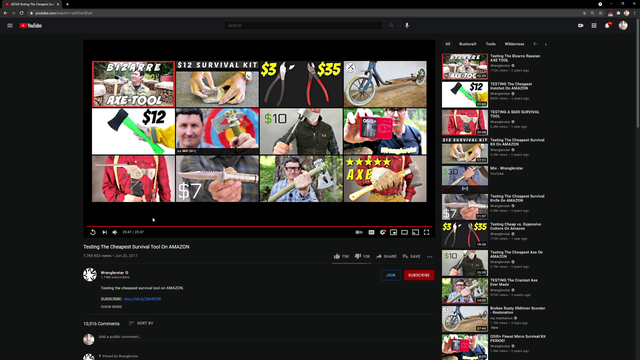Open the more actions three-dot menu
This screenshot has height=360, width=640.
(429, 257)
